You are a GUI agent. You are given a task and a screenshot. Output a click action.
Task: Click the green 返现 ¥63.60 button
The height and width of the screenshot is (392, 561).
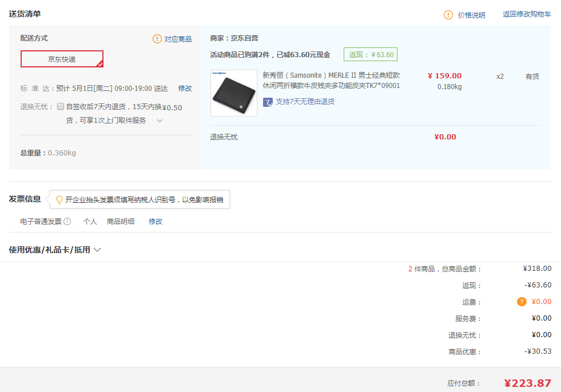click(369, 54)
